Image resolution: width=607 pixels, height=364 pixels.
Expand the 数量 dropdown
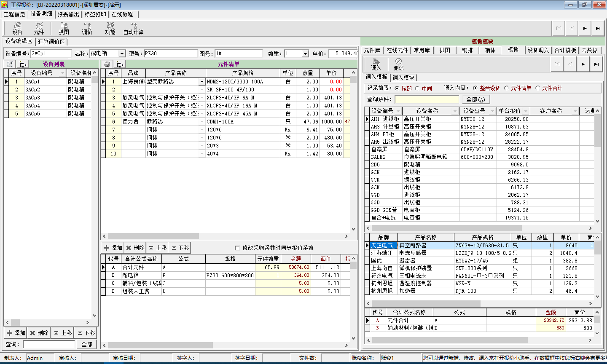pyautogui.click(x=305, y=54)
